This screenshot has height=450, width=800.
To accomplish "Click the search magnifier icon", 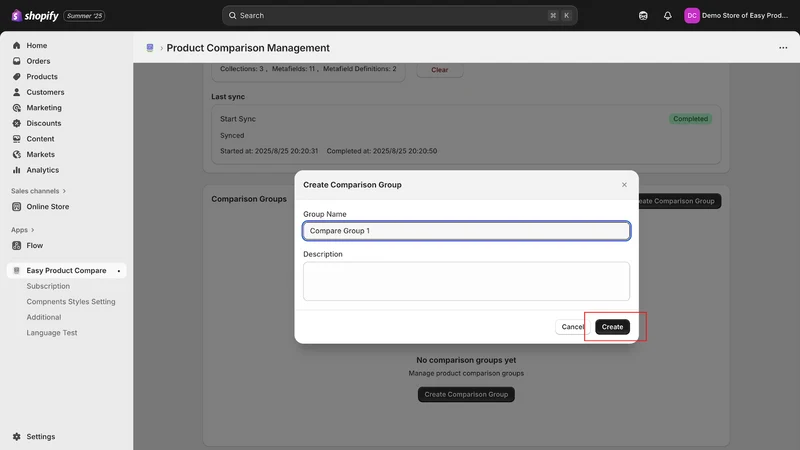I will click(x=233, y=16).
